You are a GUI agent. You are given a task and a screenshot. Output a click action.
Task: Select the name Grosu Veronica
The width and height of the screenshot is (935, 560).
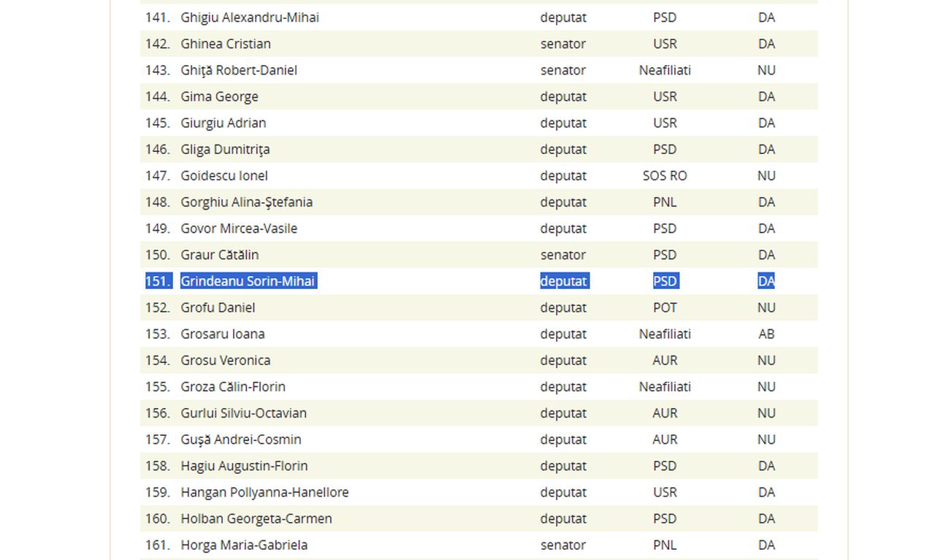pyautogui.click(x=226, y=360)
